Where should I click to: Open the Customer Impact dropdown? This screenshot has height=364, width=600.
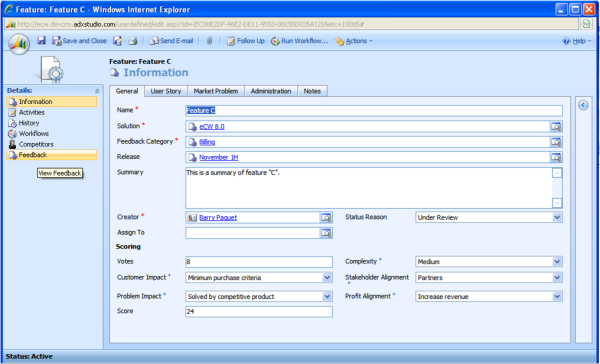coord(259,277)
